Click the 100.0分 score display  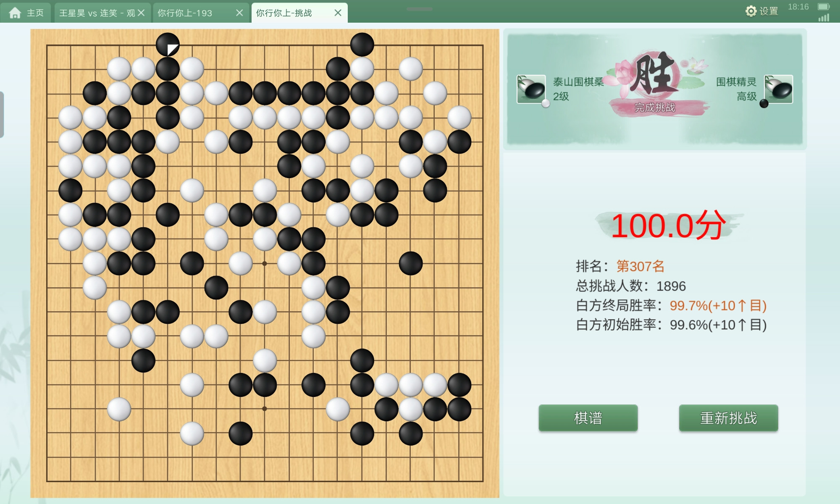pos(668,226)
